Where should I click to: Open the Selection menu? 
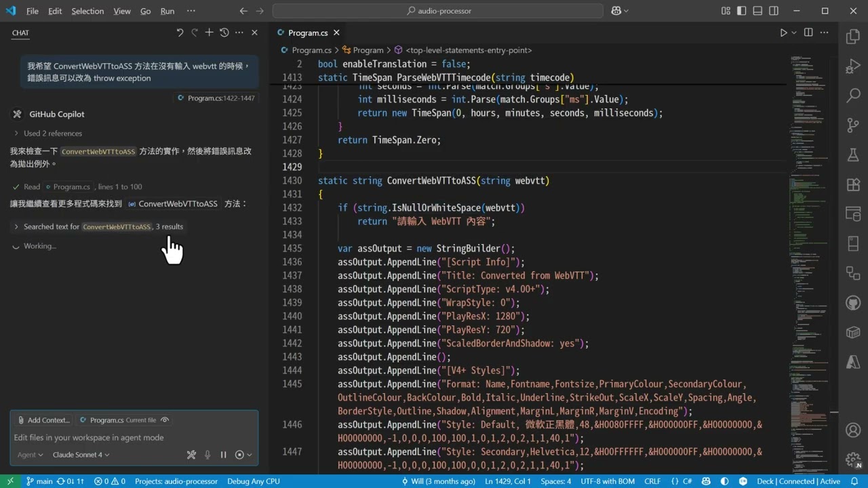(87, 11)
